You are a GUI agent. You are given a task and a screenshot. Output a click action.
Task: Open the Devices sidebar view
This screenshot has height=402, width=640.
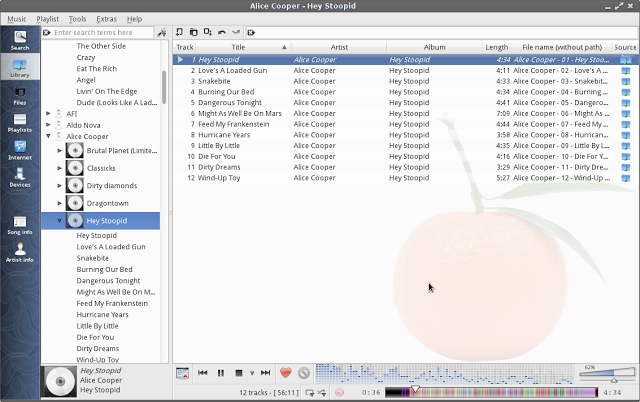20,178
